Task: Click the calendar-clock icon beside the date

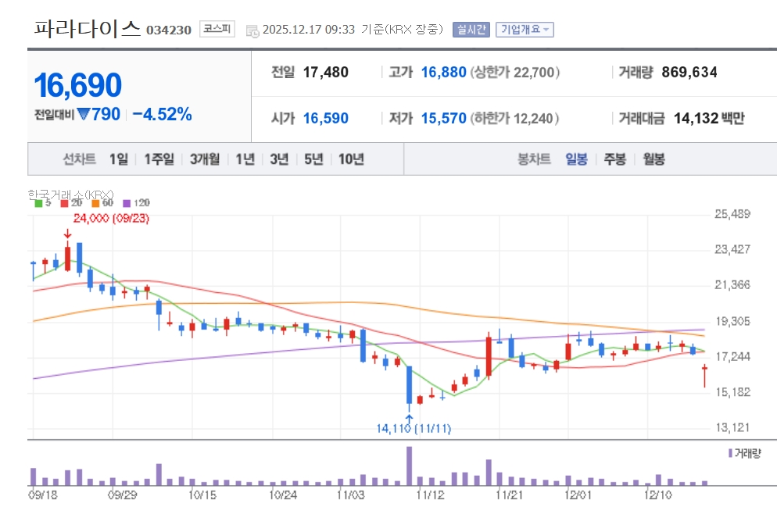Action: pos(252,30)
